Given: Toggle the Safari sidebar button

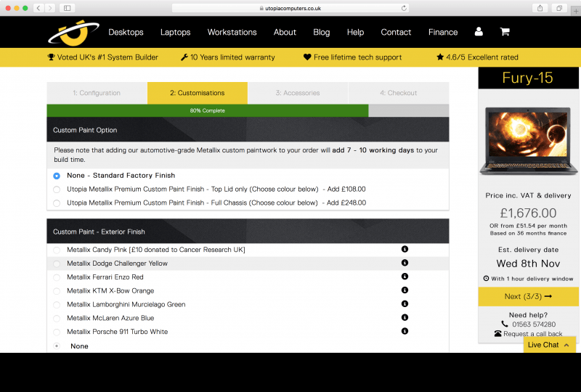Looking at the screenshot, I should [x=67, y=8].
